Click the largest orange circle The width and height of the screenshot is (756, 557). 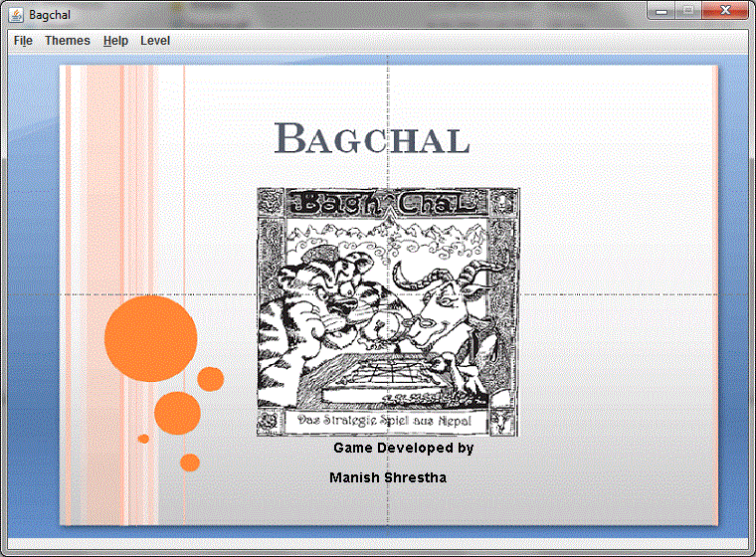[150, 338]
